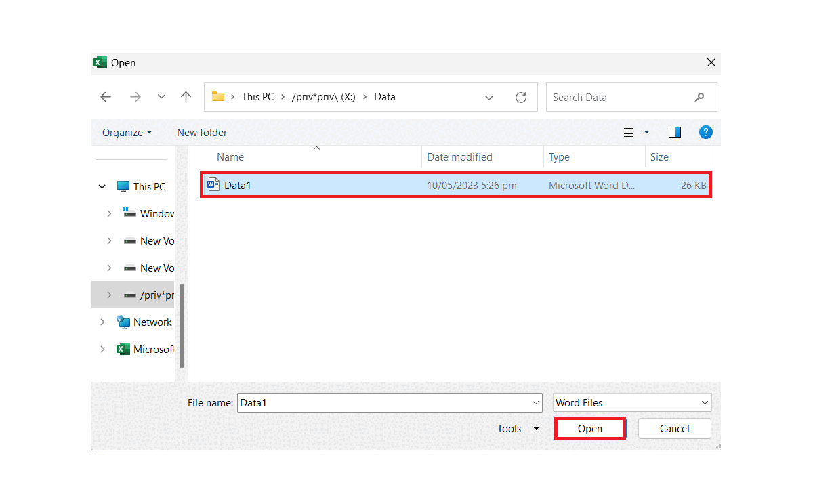Click the forward navigation arrow
Screen dimensions: 813x504
point(135,97)
